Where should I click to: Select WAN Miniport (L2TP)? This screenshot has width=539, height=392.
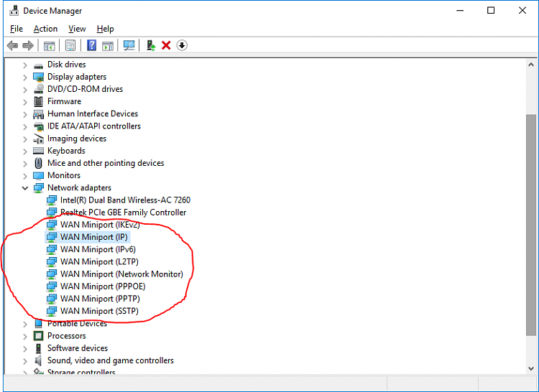99,262
